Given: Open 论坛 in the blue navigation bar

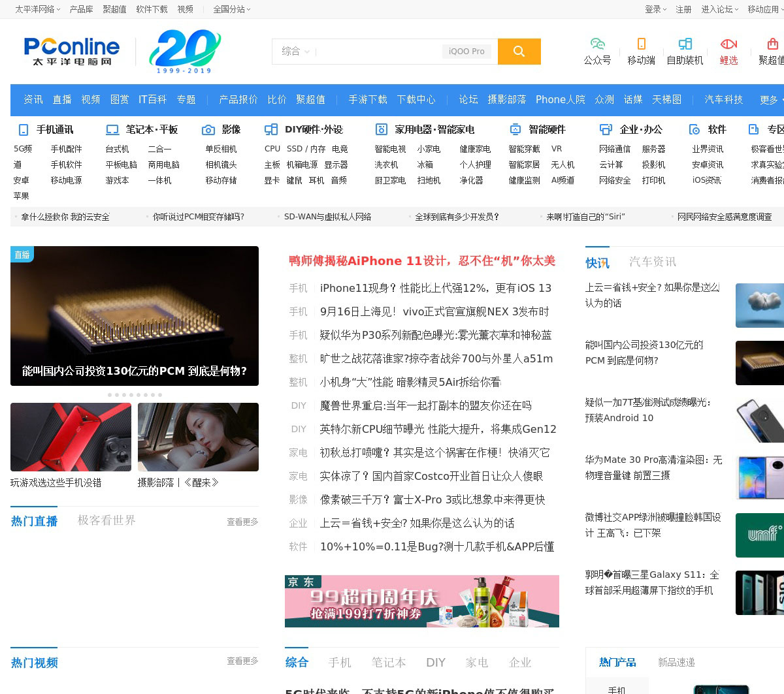Looking at the screenshot, I should tap(468, 99).
